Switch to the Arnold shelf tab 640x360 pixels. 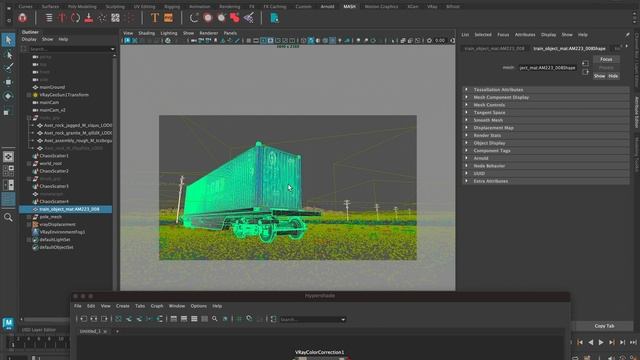(327, 7)
